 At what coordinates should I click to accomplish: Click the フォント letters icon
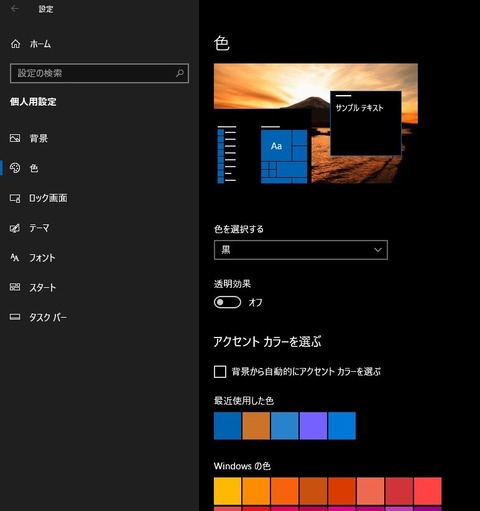(15, 257)
